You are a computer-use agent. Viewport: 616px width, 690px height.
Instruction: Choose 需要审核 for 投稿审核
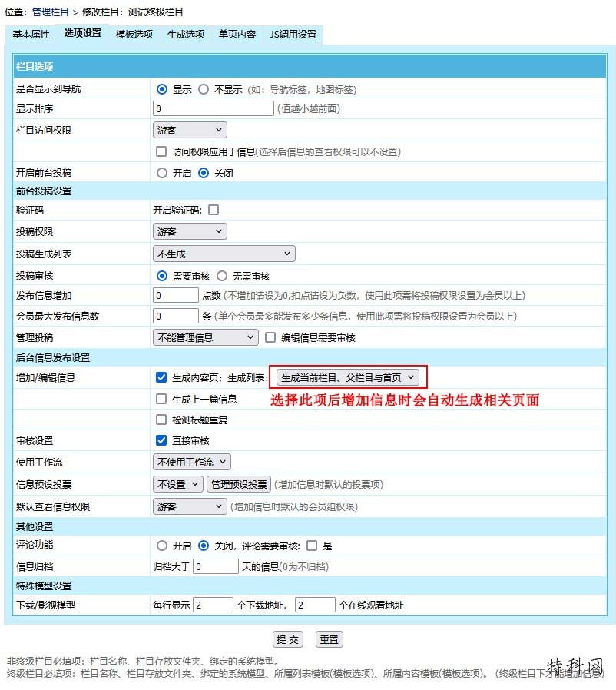[162, 276]
